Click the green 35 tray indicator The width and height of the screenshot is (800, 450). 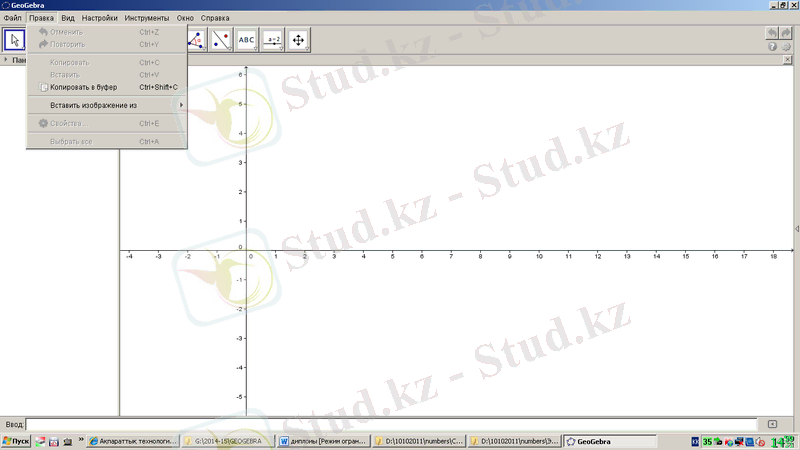[x=707, y=442]
